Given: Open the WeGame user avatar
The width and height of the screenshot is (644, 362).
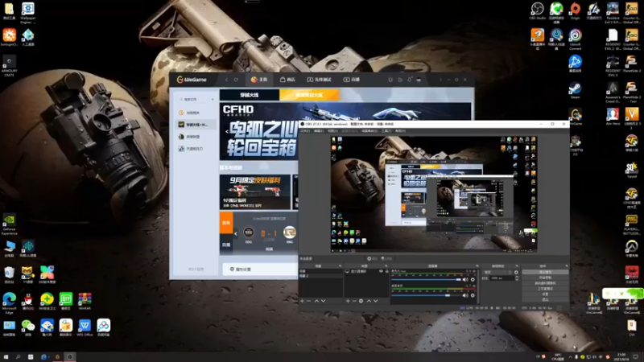Looking at the screenshot, I should (419, 80).
